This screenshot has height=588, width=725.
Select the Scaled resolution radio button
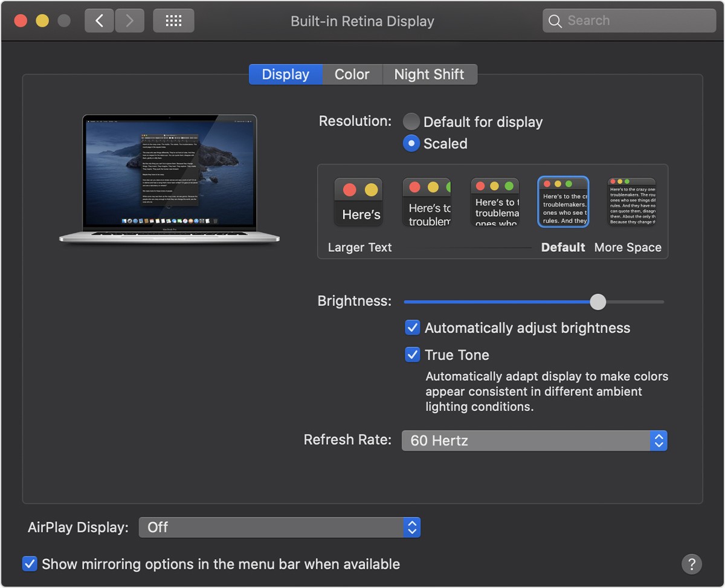coord(411,144)
